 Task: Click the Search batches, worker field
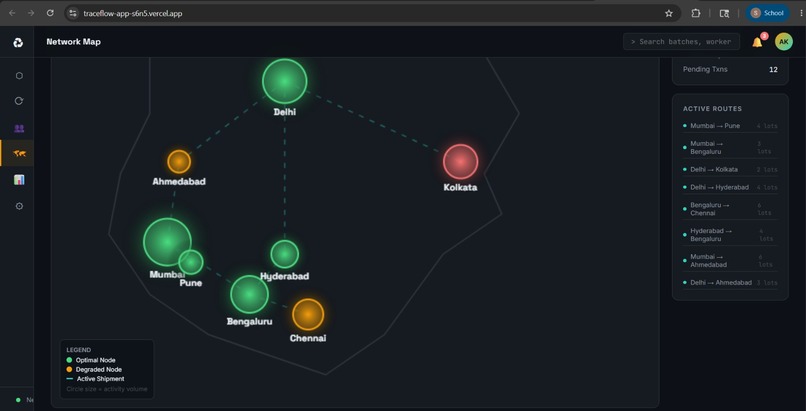pos(681,42)
